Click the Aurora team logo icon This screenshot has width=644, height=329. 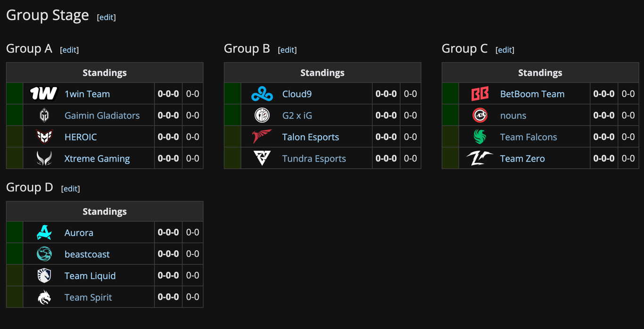pos(44,232)
